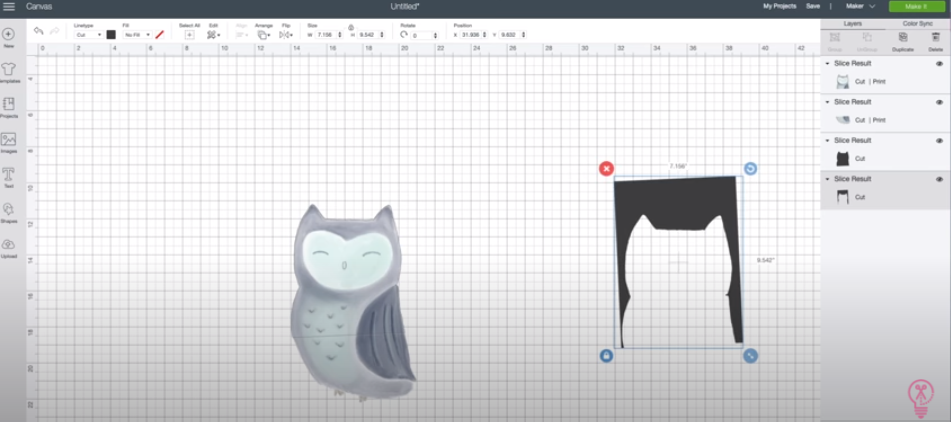Image resolution: width=951 pixels, height=422 pixels.
Task: Open the Fill No Fill dropdown
Action: (137, 35)
